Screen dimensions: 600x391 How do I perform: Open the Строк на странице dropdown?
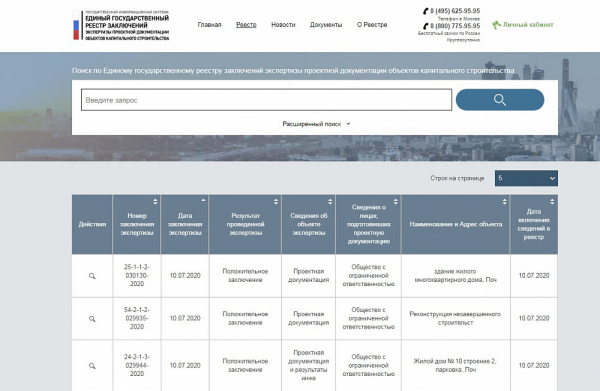click(526, 178)
